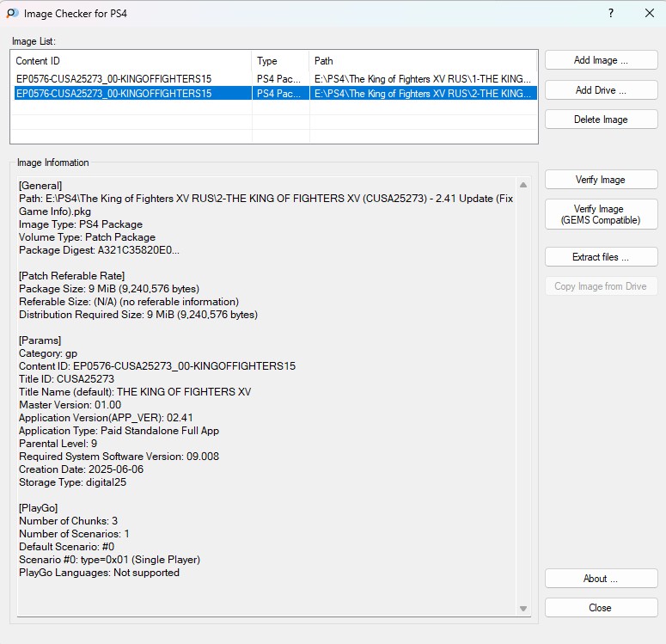Viewport: 666px width, 644px height.
Task: Click the Image Type: PS4 Package line
Action: 81,224
